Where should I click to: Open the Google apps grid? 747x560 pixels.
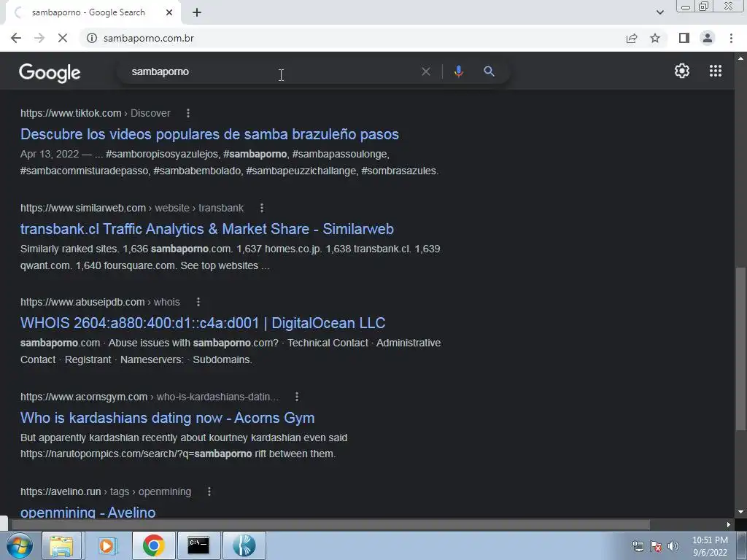pos(716,71)
